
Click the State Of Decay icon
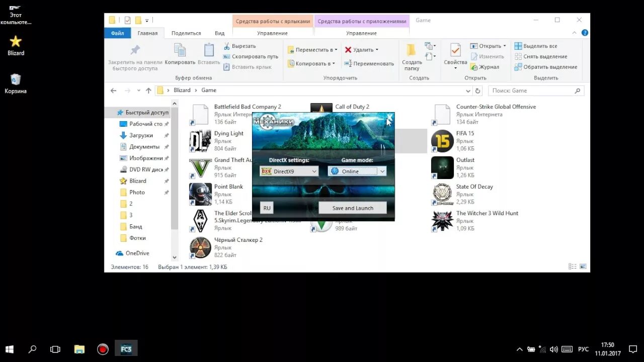[x=442, y=194]
